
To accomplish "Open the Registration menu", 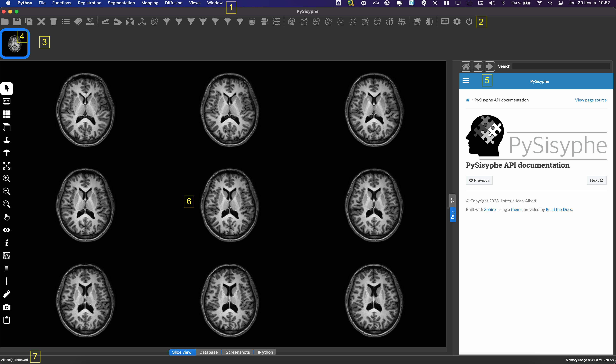I will pos(89,3).
